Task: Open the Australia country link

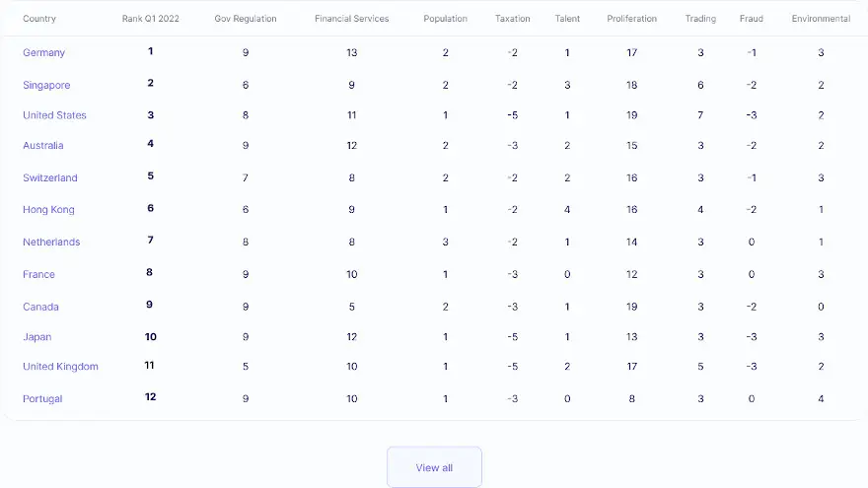Action: point(43,146)
